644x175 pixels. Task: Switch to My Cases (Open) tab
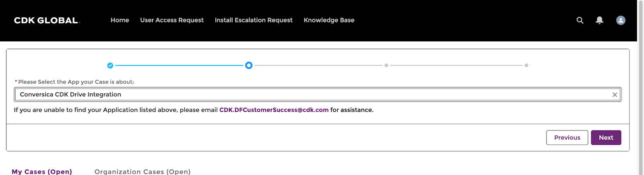click(x=42, y=171)
